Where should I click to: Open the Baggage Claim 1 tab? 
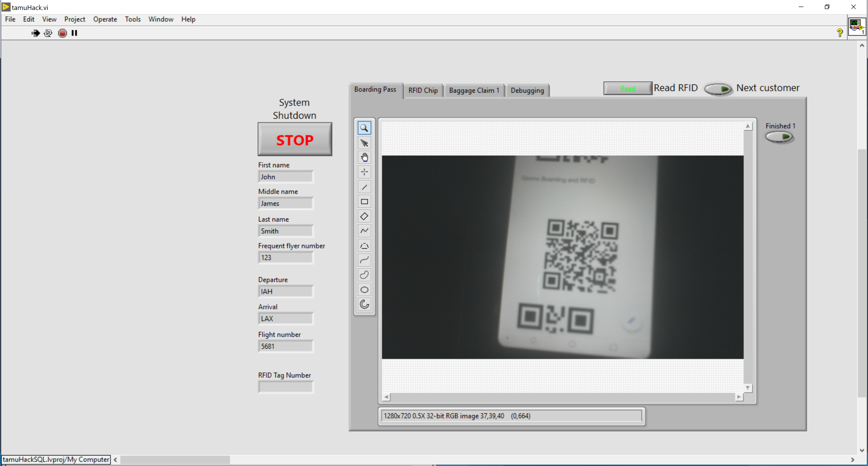pyautogui.click(x=474, y=90)
